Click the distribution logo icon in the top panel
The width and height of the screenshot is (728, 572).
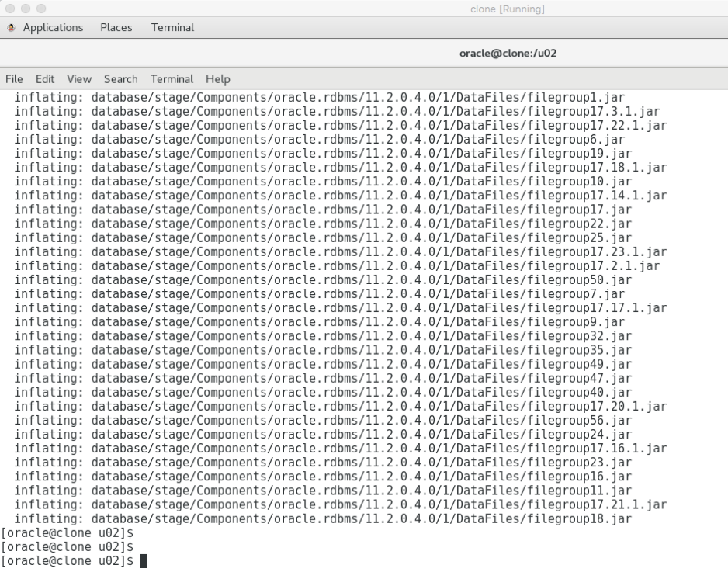(12, 27)
